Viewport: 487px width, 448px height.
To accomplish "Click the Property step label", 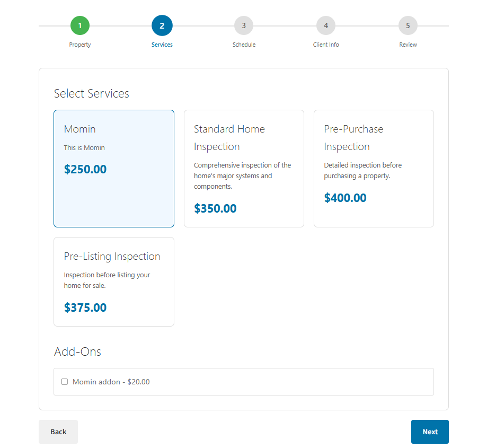I will pyautogui.click(x=80, y=45).
